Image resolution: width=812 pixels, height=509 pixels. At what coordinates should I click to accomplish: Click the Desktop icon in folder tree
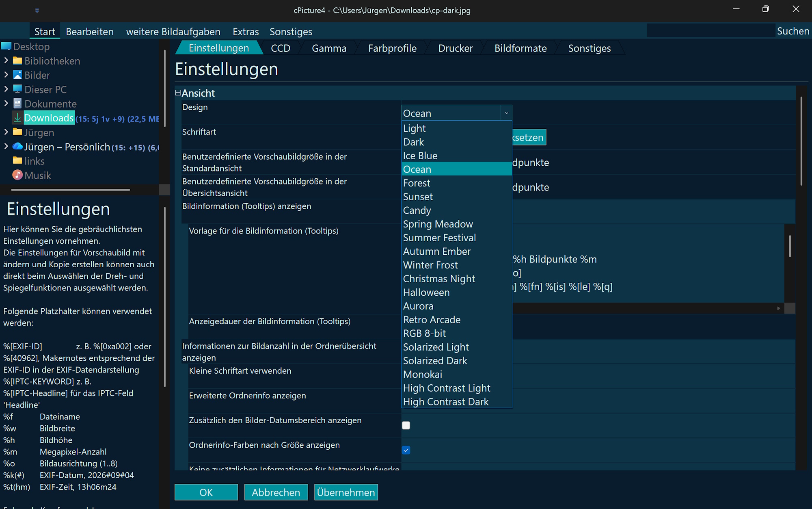6,46
